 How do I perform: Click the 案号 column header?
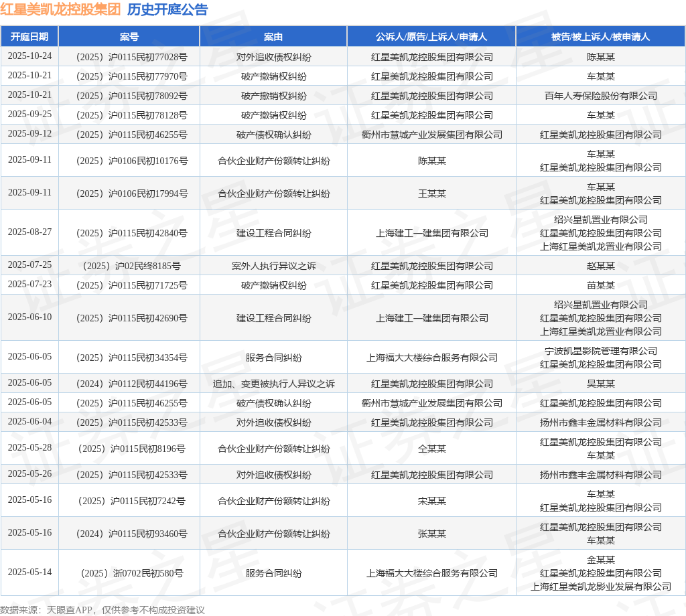point(129,37)
